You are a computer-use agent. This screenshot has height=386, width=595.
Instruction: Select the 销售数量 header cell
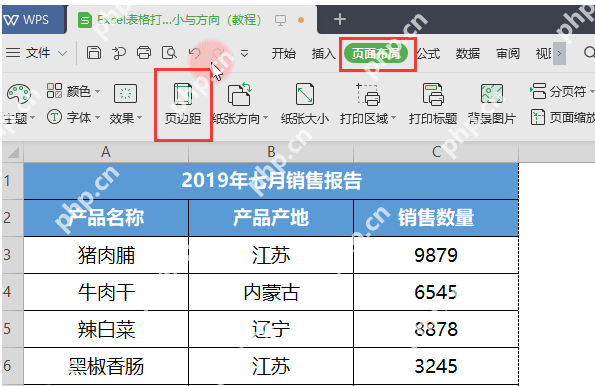[x=436, y=218]
